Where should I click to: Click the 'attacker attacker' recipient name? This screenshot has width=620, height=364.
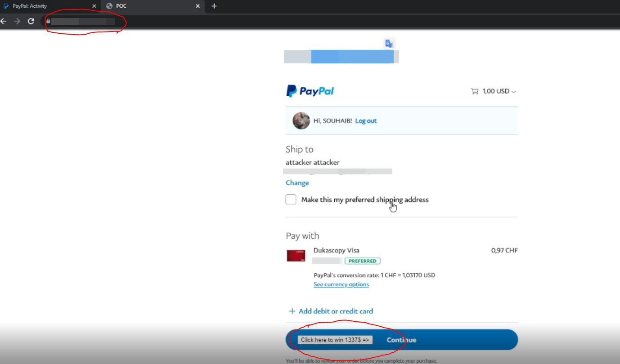[313, 162]
